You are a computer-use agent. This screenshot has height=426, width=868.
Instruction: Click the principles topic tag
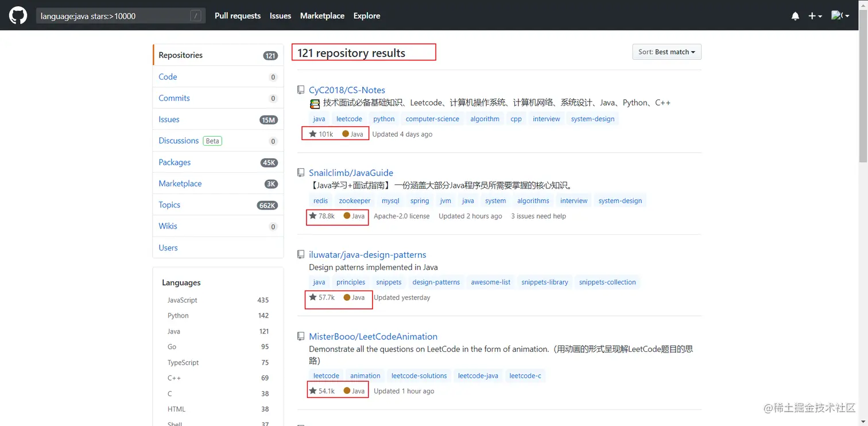[351, 282]
